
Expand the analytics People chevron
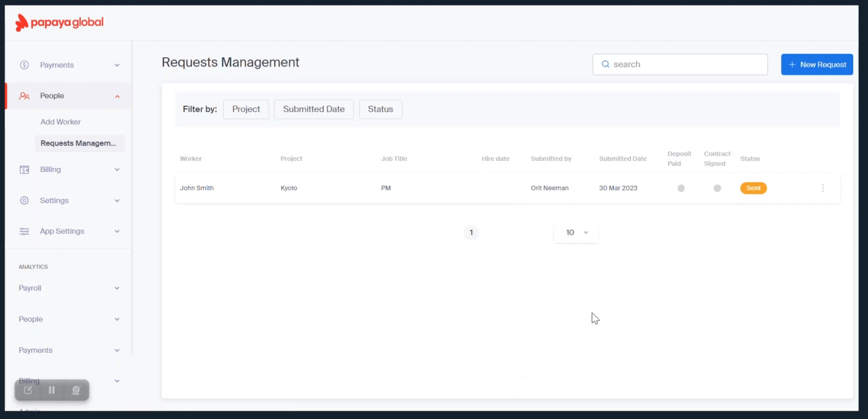117,319
